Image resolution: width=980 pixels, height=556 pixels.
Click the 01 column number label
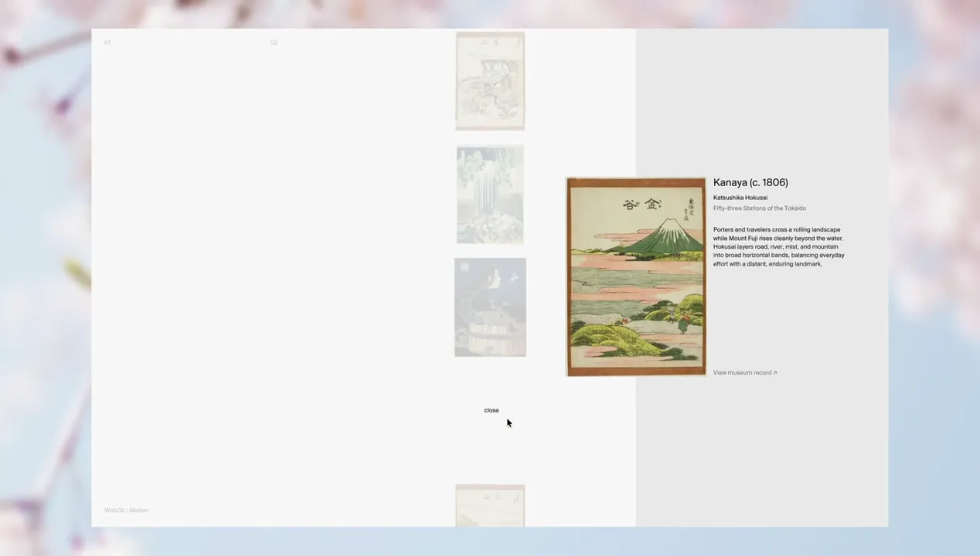(x=107, y=42)
